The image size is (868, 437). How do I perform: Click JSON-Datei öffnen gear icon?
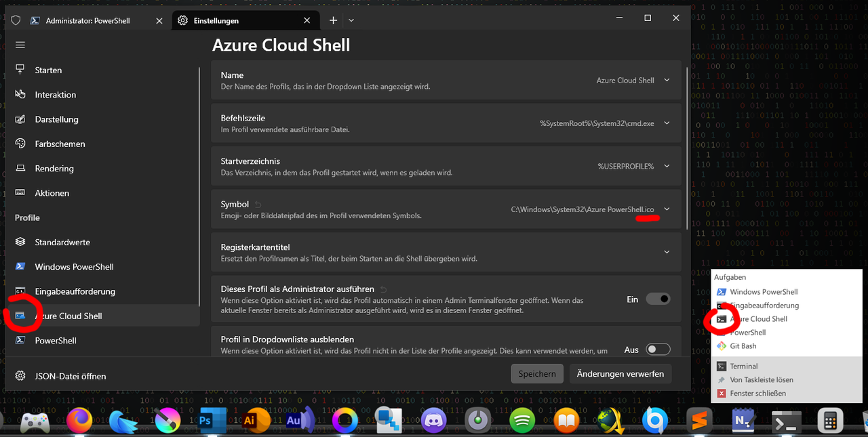click(x=20, y=376)
